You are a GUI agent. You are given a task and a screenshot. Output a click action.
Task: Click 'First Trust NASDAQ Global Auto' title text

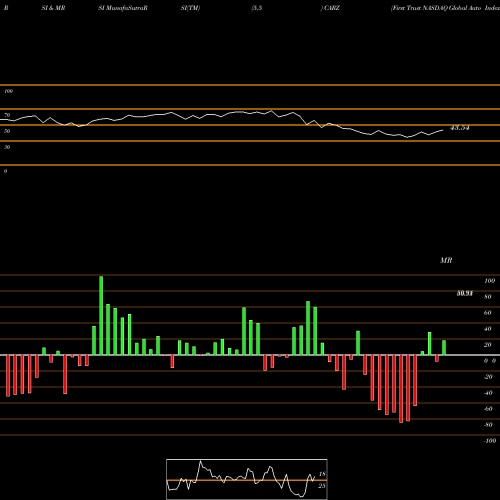436,8
